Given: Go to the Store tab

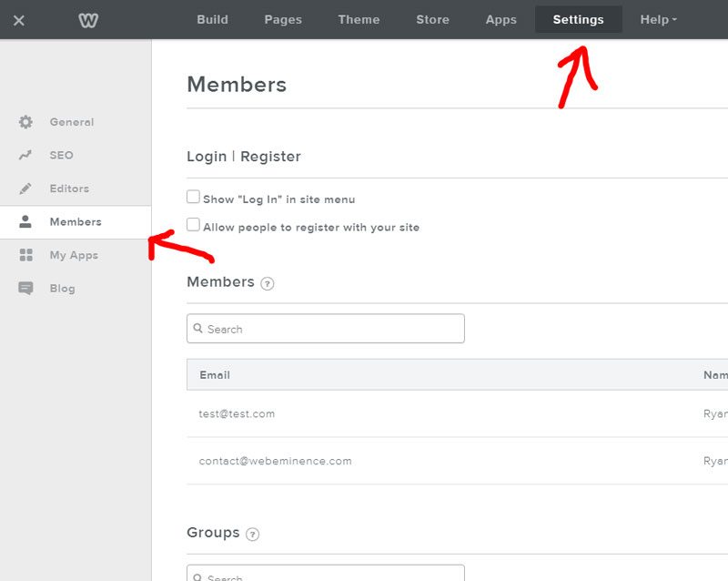Looking at the screenshot, I should pos(432,19).
